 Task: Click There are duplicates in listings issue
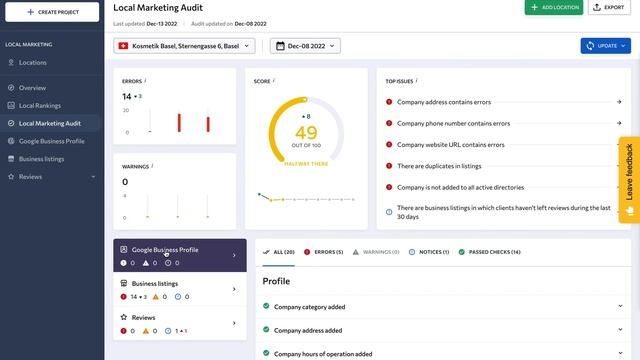439,166
